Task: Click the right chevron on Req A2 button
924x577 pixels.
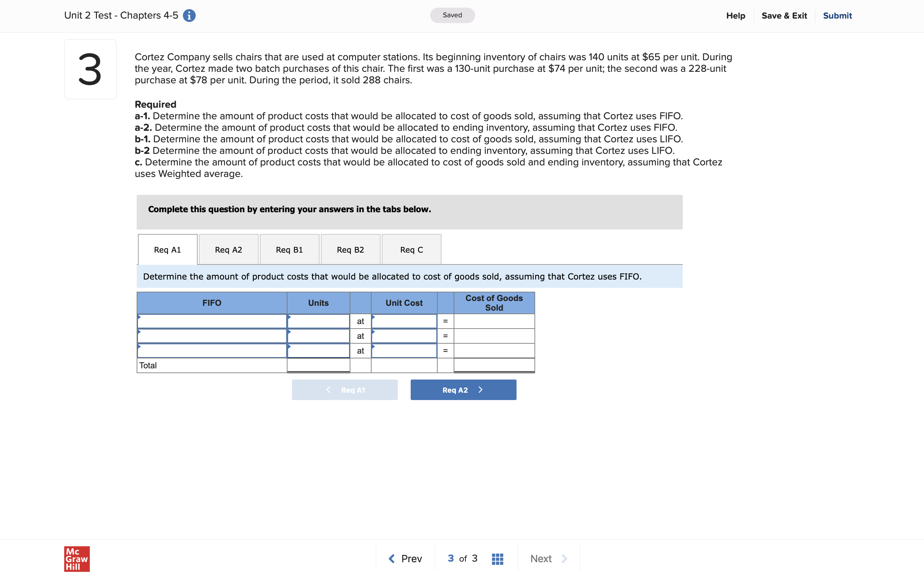Action: tap(480, 389)
